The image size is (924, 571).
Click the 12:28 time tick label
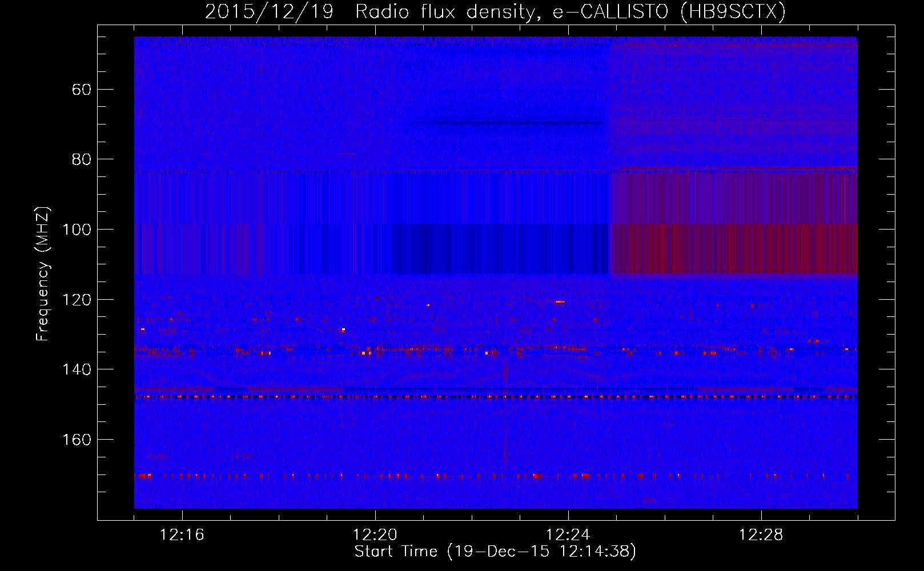point(761,535)
